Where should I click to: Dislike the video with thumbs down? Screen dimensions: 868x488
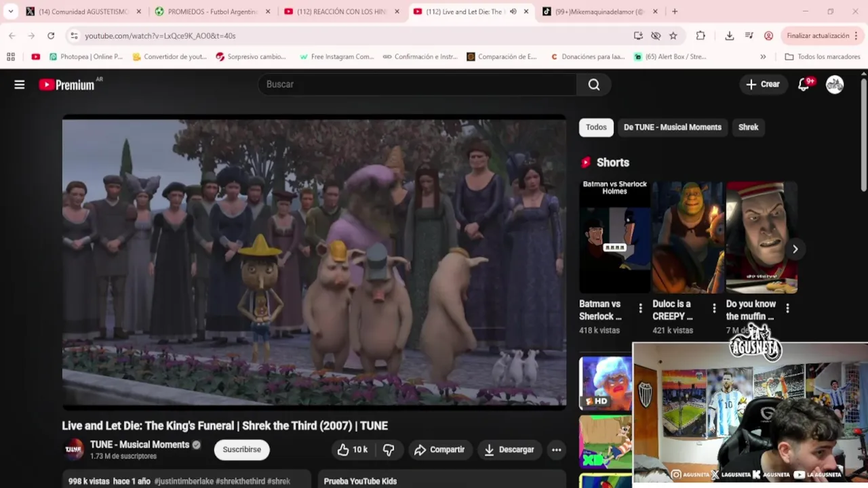coord(389,449)
